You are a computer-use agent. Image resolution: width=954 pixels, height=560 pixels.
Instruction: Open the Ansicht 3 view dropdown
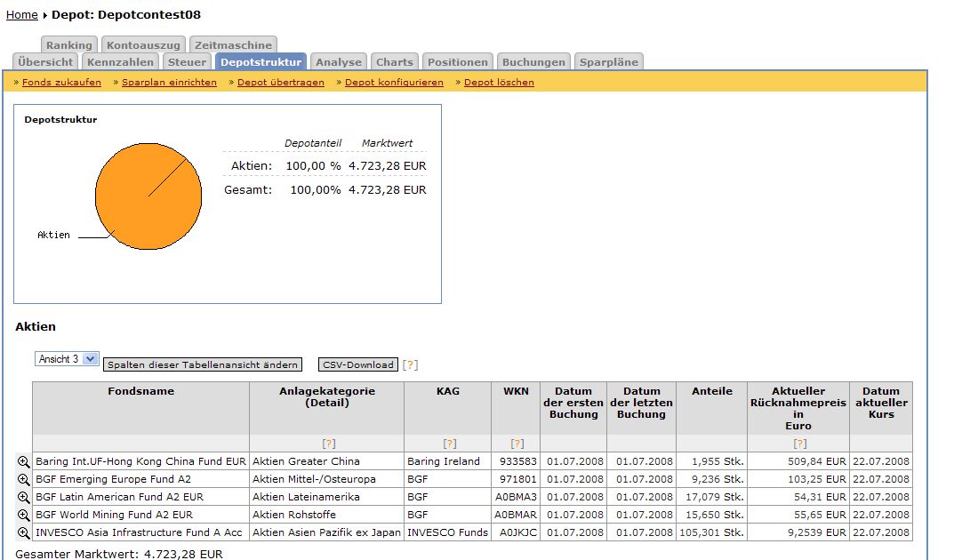(x=67, y=359)
